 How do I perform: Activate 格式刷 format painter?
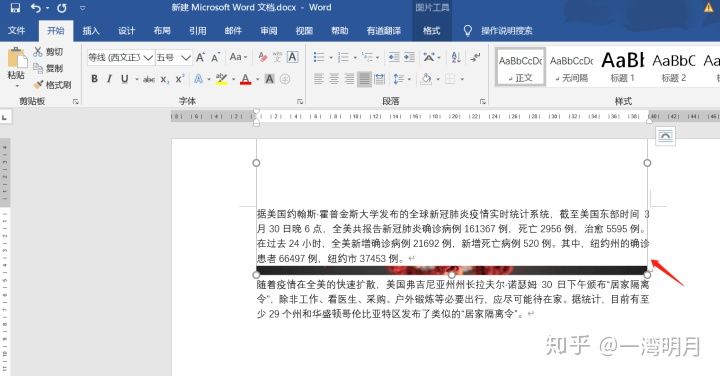pos(52,84)
